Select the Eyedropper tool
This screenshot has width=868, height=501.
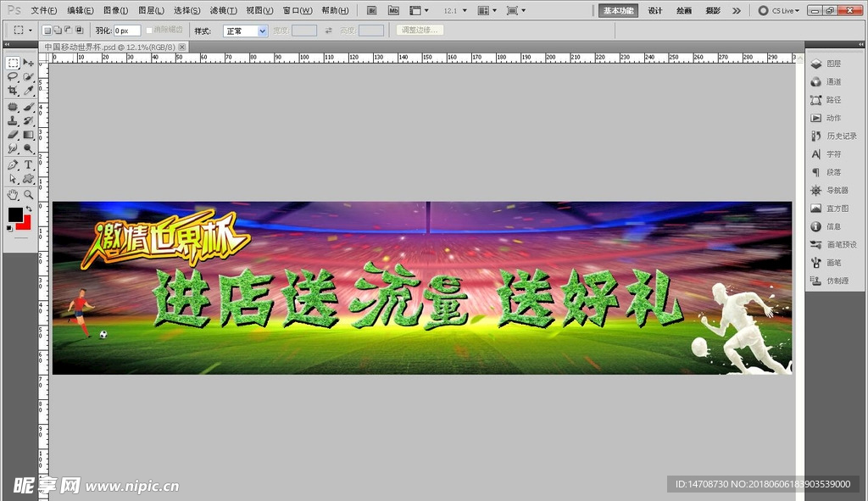[28, 90]
